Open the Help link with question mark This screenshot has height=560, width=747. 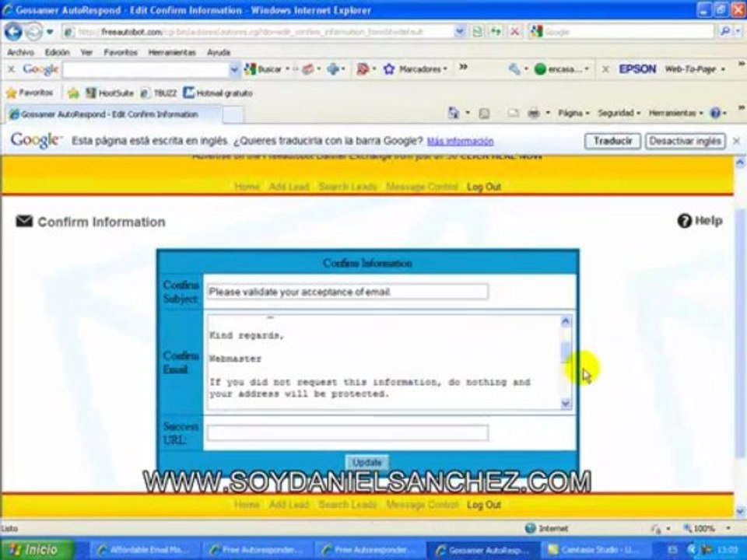coord(700,221)
